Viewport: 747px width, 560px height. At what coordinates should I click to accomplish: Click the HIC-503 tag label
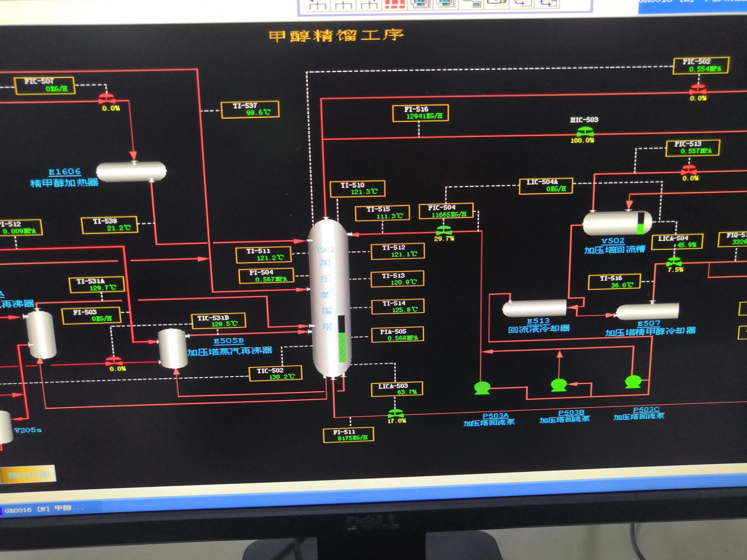[x=584, y=120]
